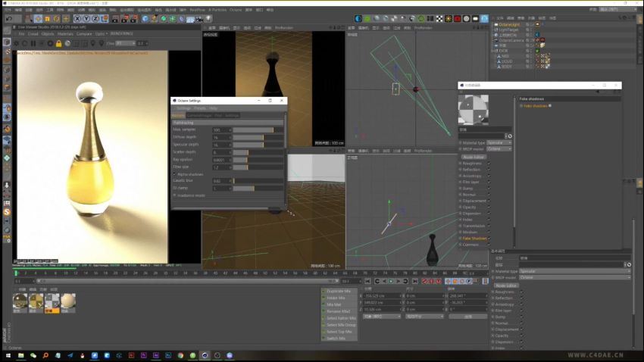Toggle Opacity channel checkbox in material editor window
Screen dimensions: 644x362
tap(489, 208)
